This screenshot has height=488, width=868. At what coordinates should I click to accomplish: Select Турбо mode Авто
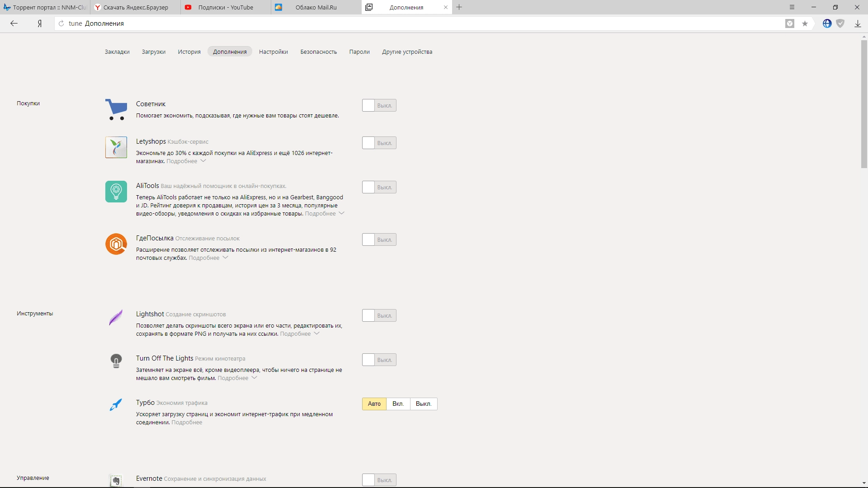coord(374,404)
